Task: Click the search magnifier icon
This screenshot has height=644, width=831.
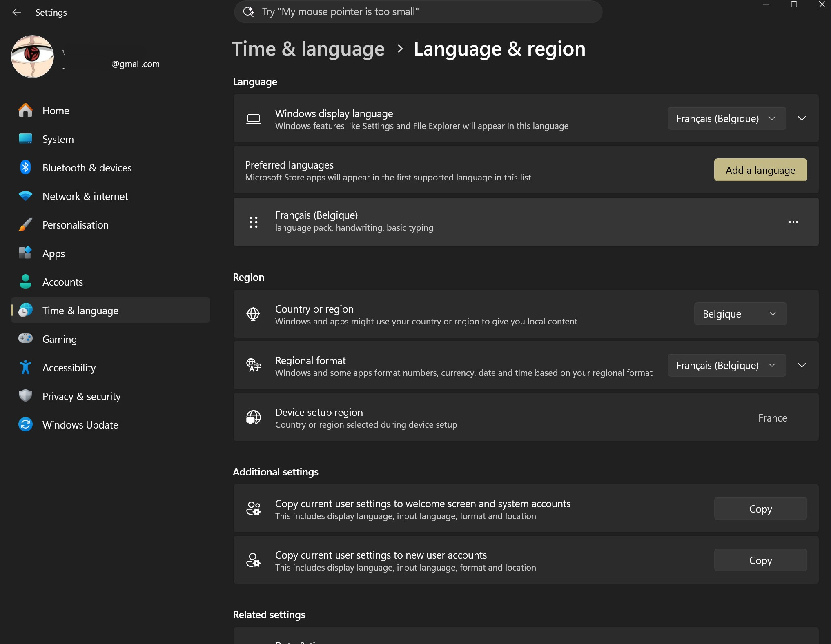Action: click(x=249, y=11)
